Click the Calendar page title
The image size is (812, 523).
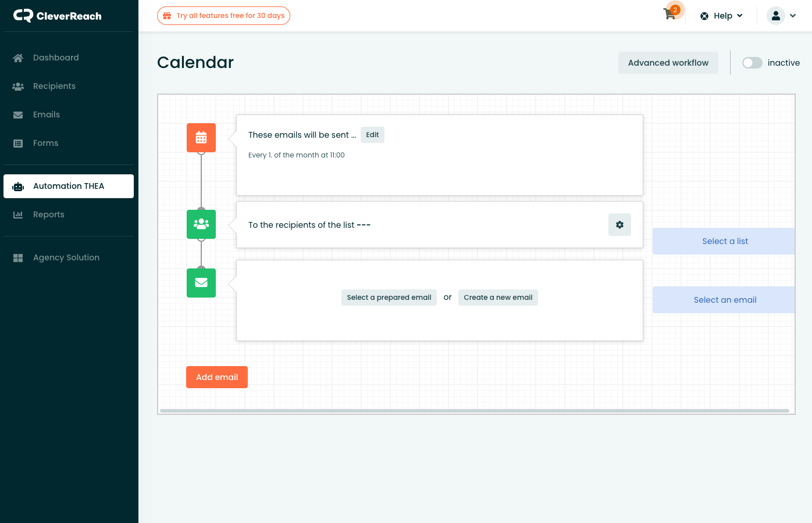pyautogui.click(x=195, y=62)
